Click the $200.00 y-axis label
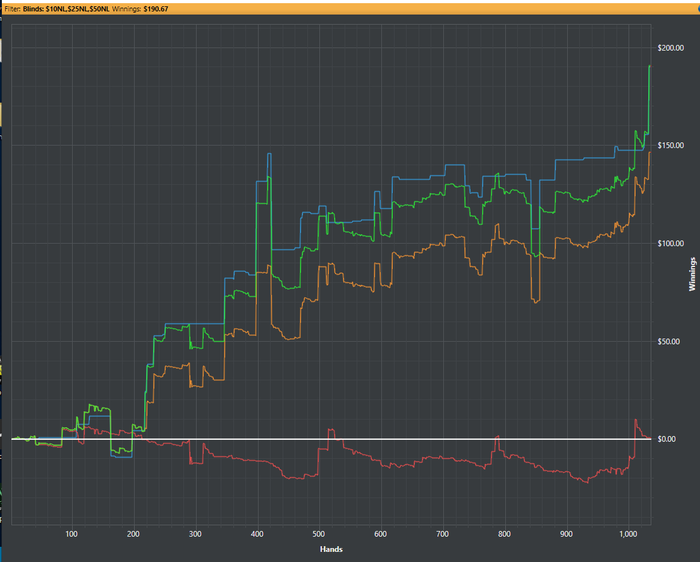The image size is (700, 562). click(671, 48)
